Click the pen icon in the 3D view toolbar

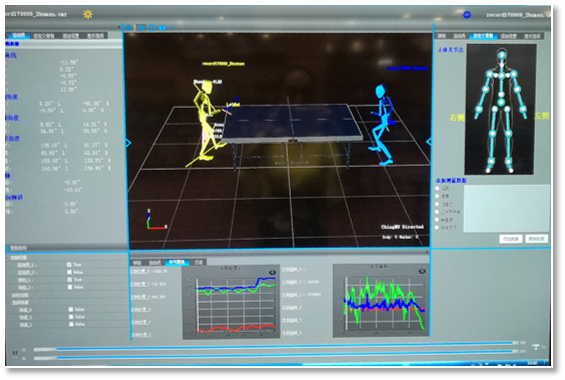coord(173,27)
